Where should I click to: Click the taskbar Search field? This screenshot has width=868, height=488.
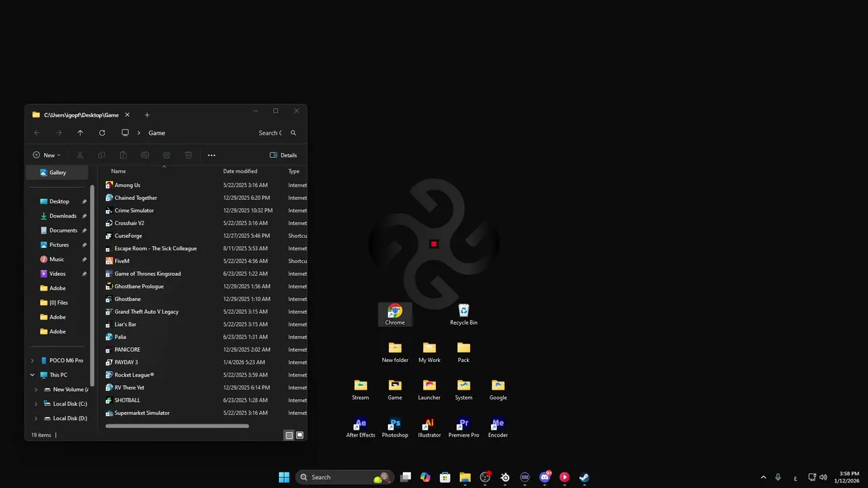coord(345,477)
